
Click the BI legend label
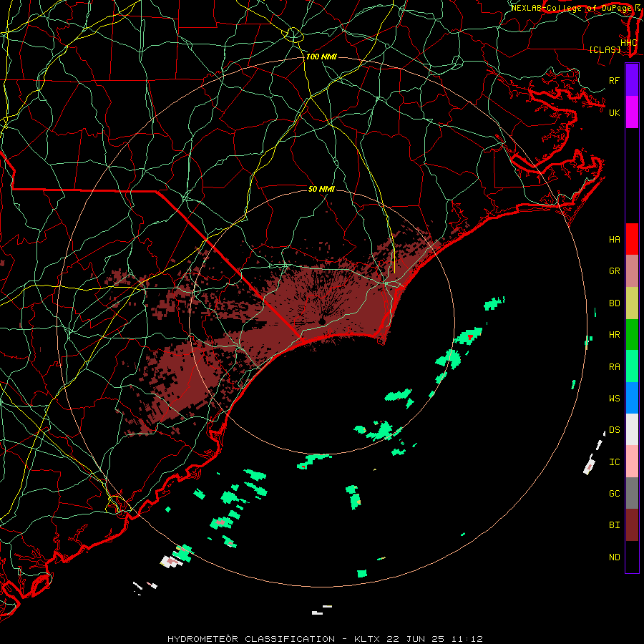(615, 525)
